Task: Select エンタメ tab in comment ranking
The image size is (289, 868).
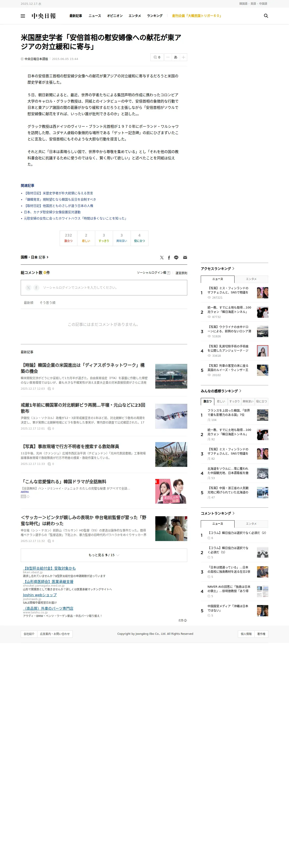Action: point(251,524)
